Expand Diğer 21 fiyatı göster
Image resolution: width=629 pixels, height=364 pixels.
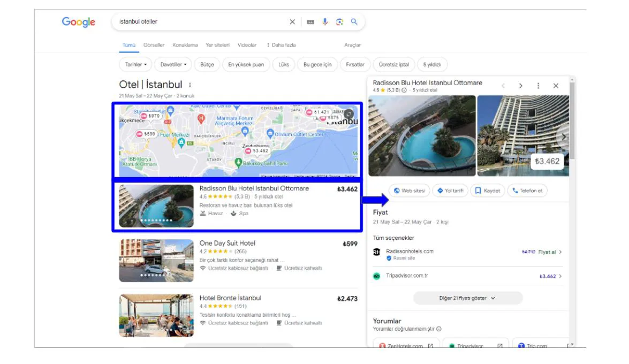coord(468,298)
